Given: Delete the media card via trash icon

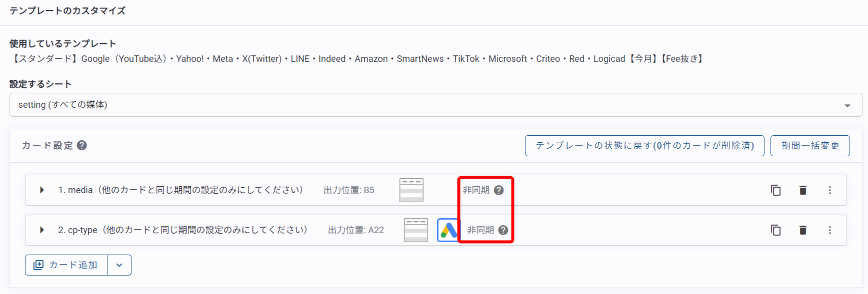Looking at the screenshot, I should [x=803, y=190].
